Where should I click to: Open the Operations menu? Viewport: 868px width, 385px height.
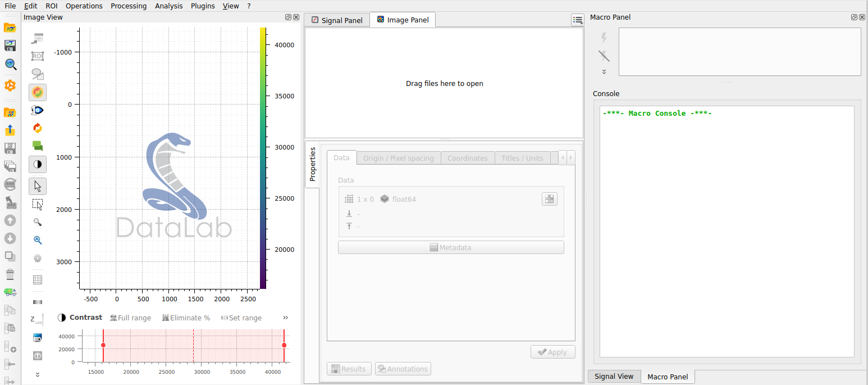(x=84, y=6)
